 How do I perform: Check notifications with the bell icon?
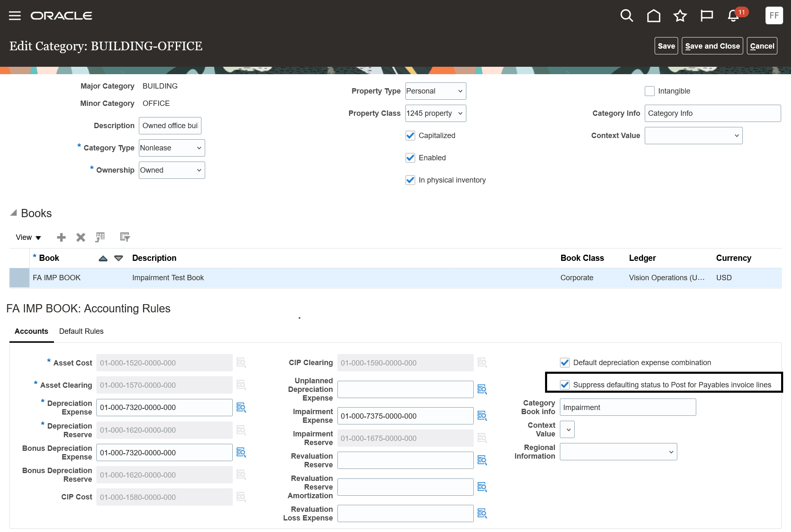(x=733, y=16)
